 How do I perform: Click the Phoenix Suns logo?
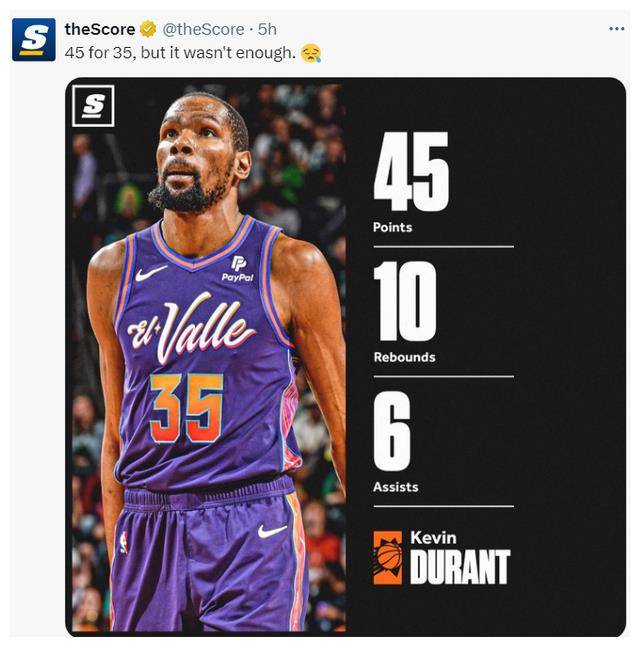387,558
